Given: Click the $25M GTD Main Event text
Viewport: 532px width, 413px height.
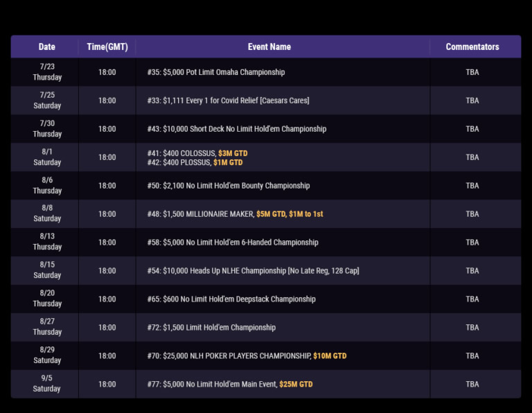Looking at the screenshot, I should coord(296,385).
